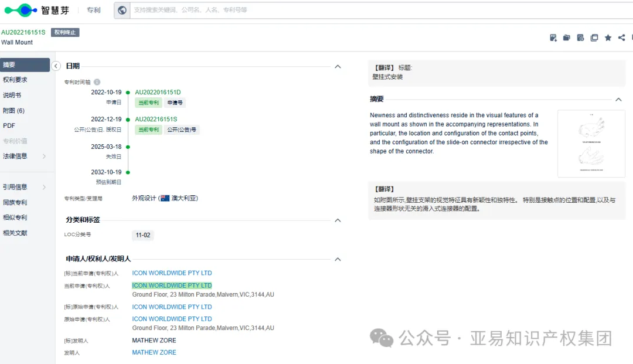Collapse the 日期 section
This screenshot has width=633, height=364.
(x=338, y=66)
